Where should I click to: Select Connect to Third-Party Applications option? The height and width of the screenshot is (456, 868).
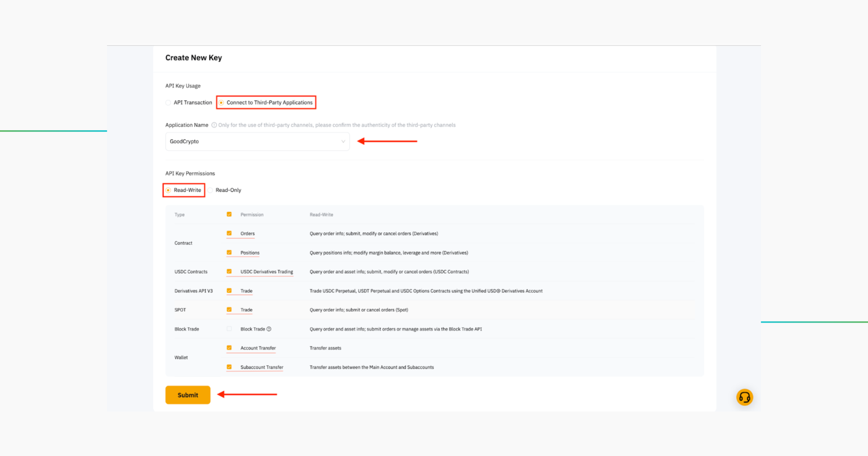222,103
